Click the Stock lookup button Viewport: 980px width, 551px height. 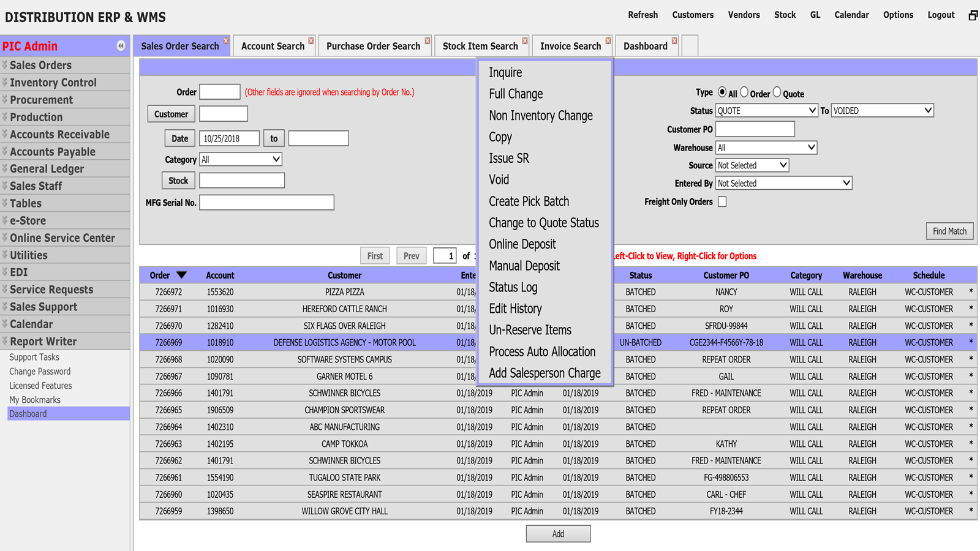tap(178, 181)
